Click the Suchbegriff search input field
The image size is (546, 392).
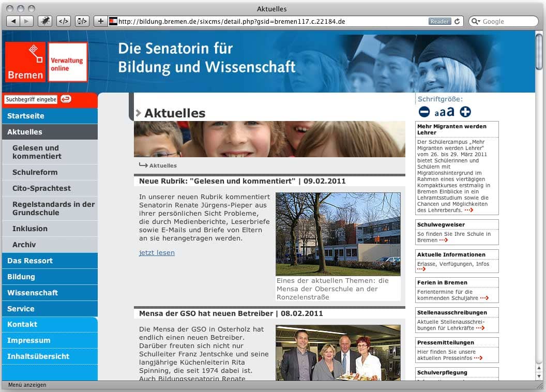coord(31,99)
